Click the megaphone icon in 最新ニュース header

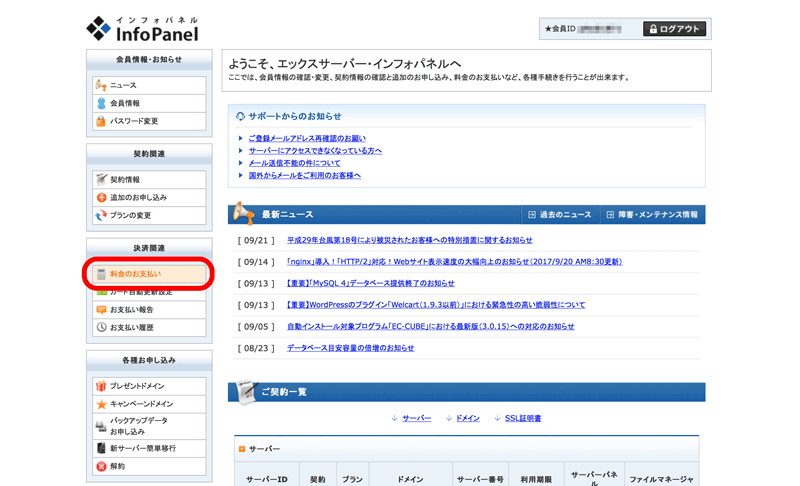click(x=243, y=213)
